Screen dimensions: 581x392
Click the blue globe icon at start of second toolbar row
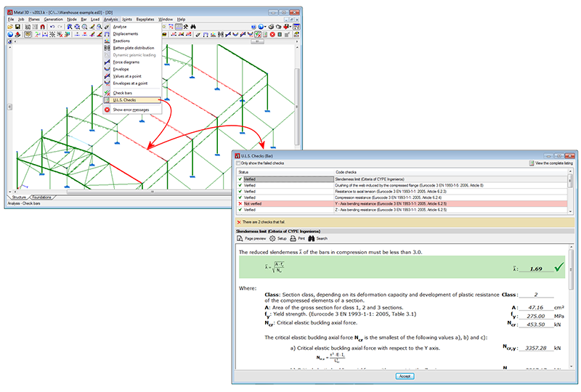pos(10,34)
